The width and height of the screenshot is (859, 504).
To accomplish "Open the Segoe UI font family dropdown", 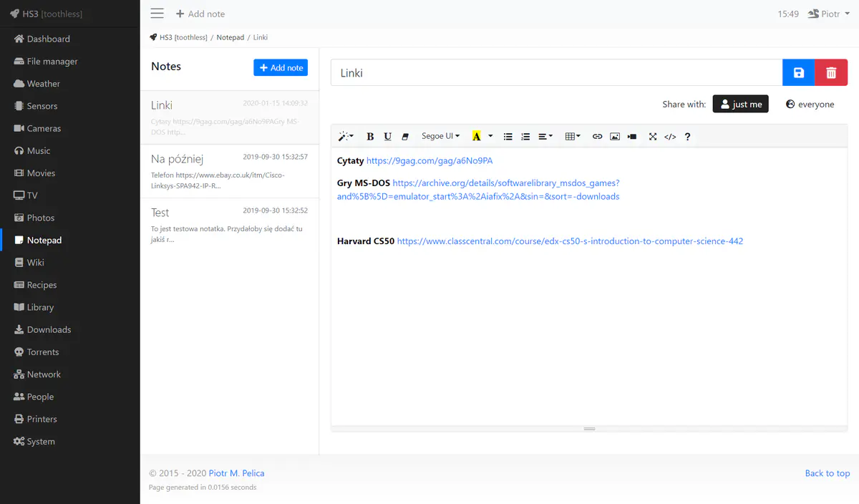I will (x=440, y=136).
